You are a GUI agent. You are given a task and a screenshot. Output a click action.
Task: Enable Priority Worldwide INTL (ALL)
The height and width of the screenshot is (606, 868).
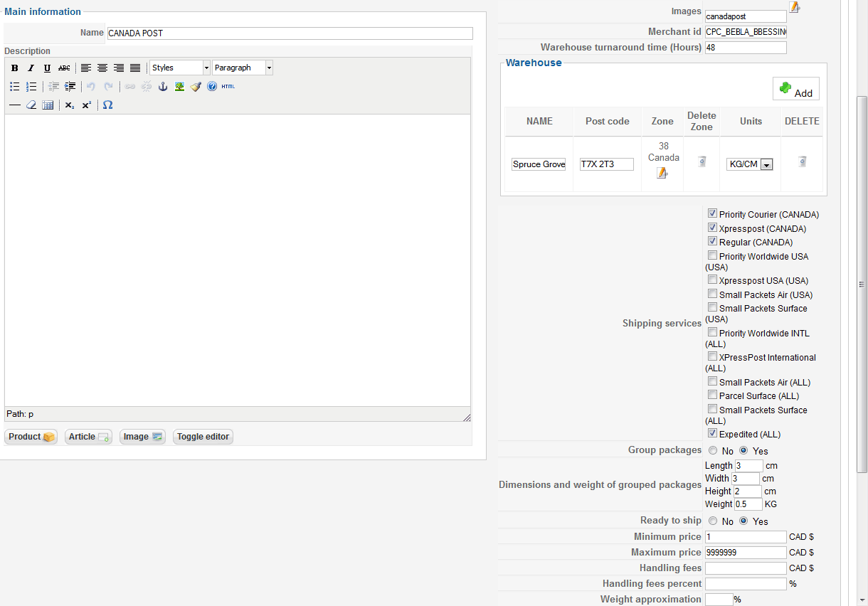click(712, 332)
